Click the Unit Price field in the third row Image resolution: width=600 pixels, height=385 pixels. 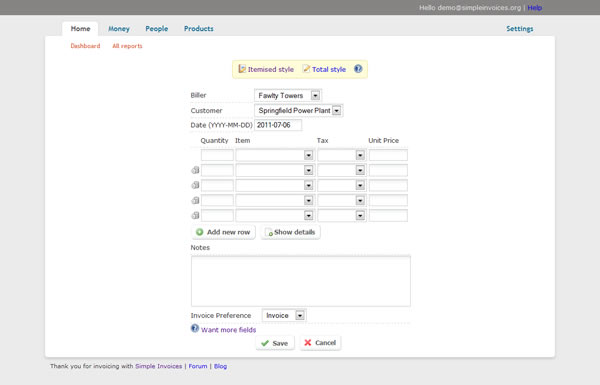388,185
